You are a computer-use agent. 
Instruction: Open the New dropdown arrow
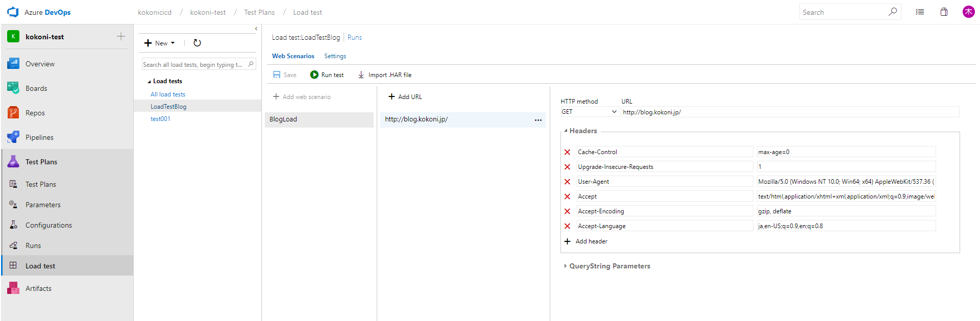pyautogui.click(x=173, y=43)
